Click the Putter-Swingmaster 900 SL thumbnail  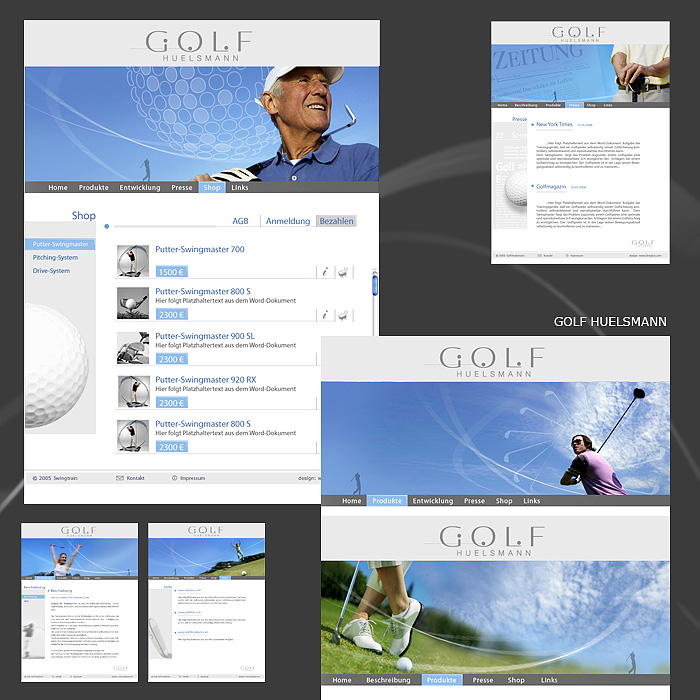coord(133,348)
